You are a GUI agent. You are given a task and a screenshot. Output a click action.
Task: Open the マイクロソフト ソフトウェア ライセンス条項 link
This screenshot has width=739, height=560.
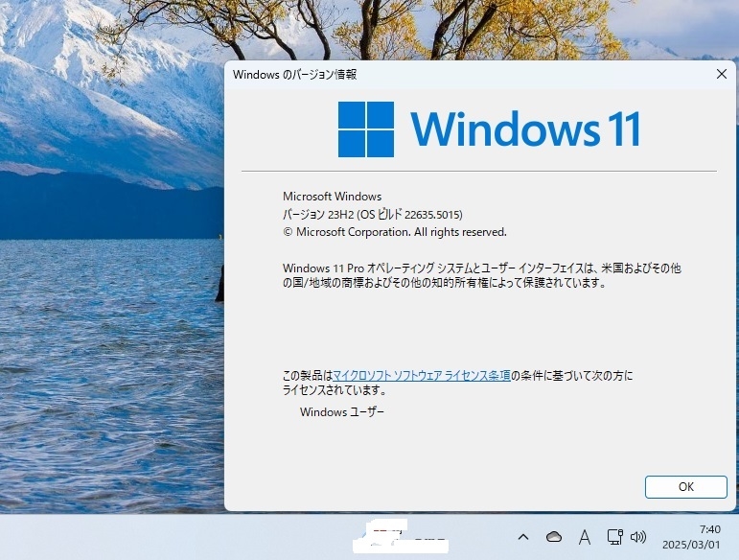(422, 376)
